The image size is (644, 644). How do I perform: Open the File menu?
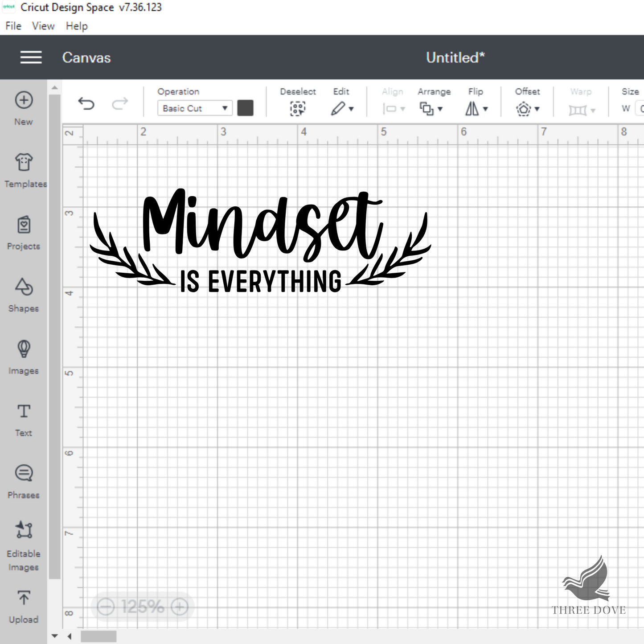point(13,26)
